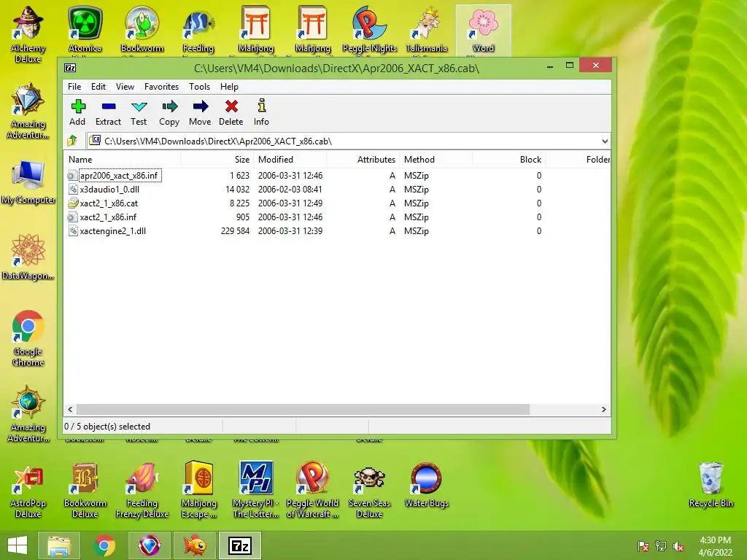747x560 pixels.
Task: Sort by the Block column header
Action: pos(508,160)
